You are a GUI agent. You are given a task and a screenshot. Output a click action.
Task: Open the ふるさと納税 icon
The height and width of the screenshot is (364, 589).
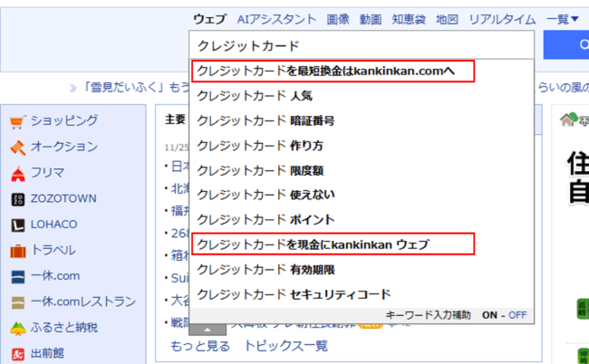point(17,329)
